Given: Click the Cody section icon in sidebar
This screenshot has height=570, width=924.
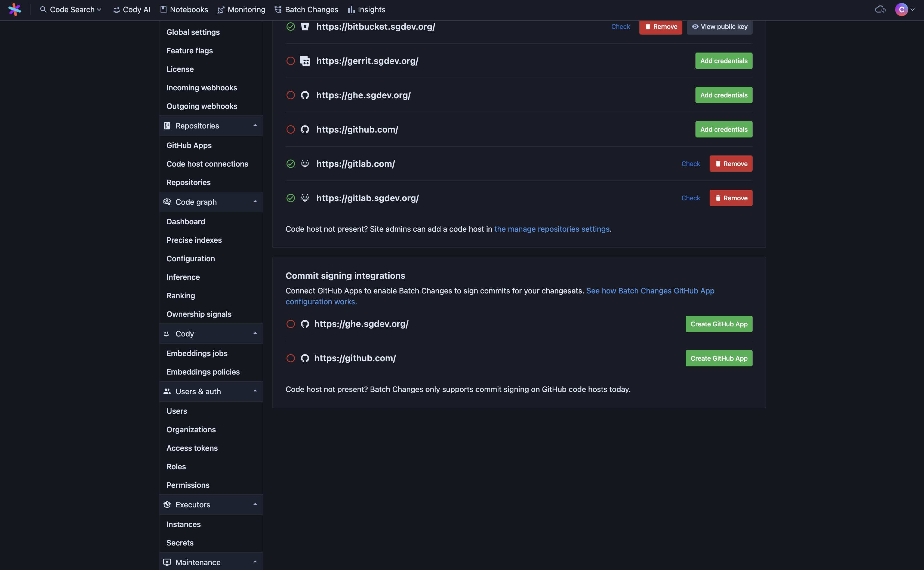Looking at the screenshot, I should 167,334.
